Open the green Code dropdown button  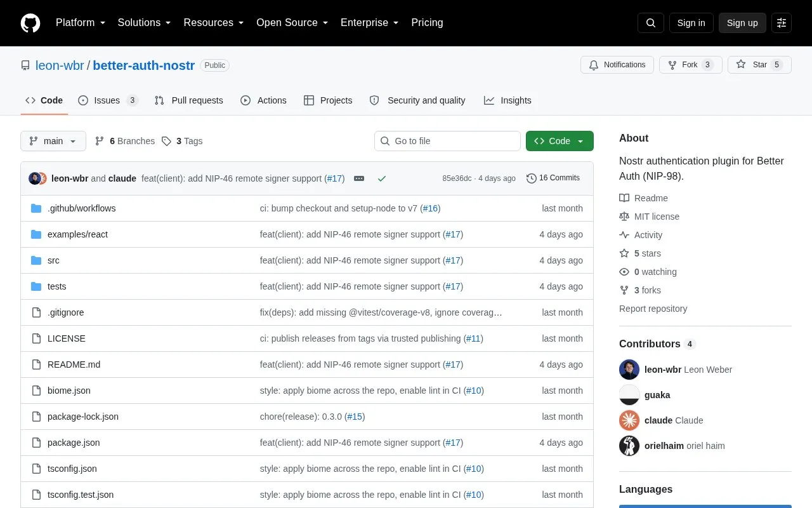[x=560, y=141]
